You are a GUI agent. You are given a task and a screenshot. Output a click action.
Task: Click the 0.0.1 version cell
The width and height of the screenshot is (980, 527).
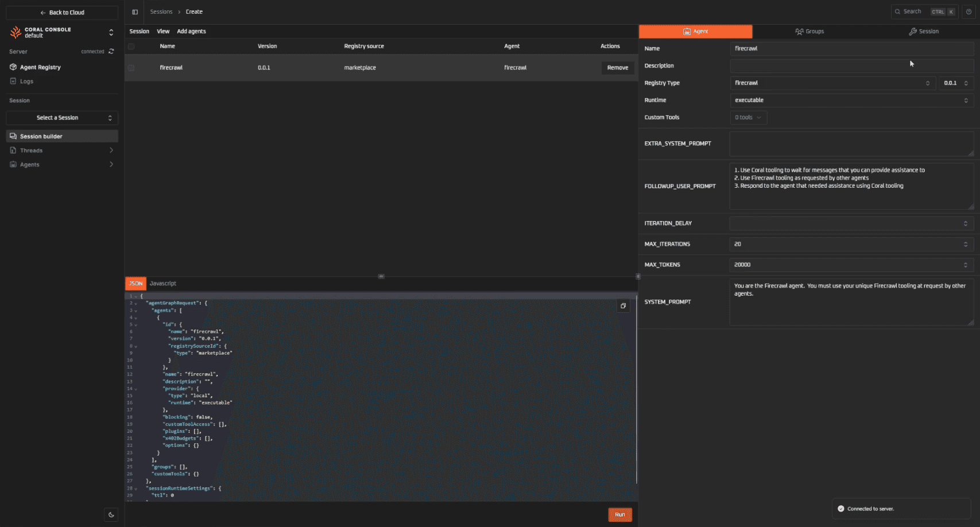click(x=264, y=68)
